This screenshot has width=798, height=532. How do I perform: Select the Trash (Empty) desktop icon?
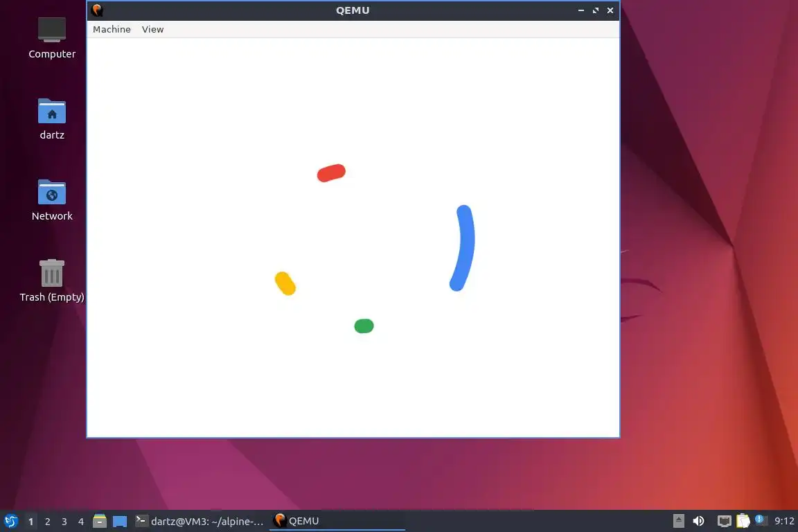52,281
